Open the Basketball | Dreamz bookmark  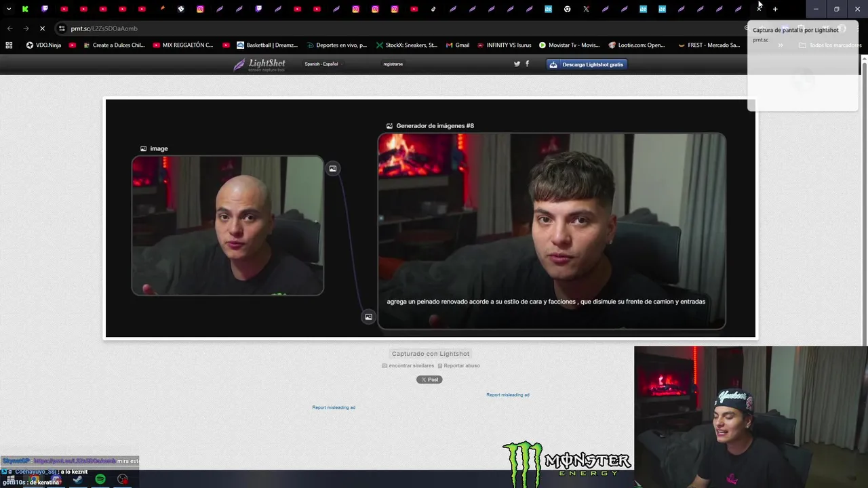click(x=267, y=45)
